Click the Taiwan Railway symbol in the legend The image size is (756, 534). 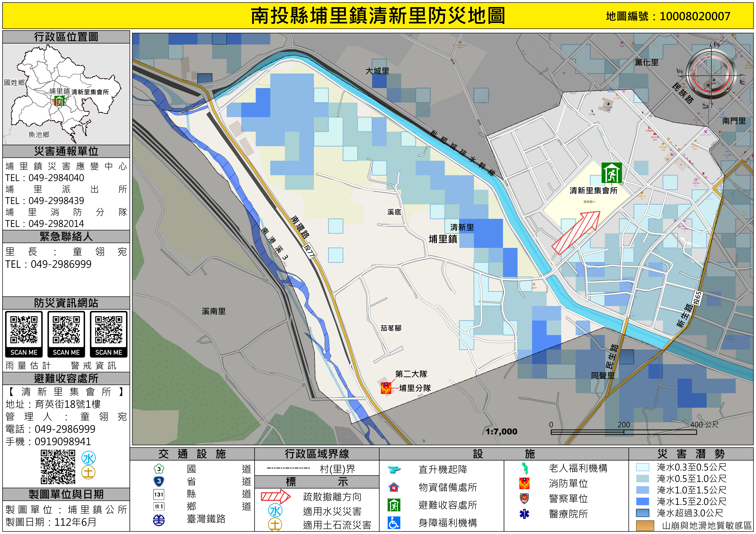(x=159, y=520)
